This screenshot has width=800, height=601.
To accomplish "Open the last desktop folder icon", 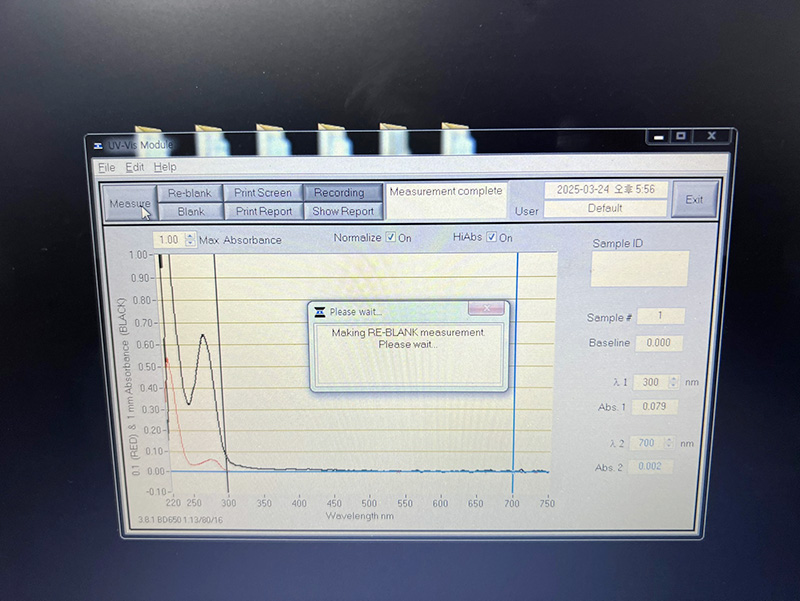I will (x=457, y=137).
